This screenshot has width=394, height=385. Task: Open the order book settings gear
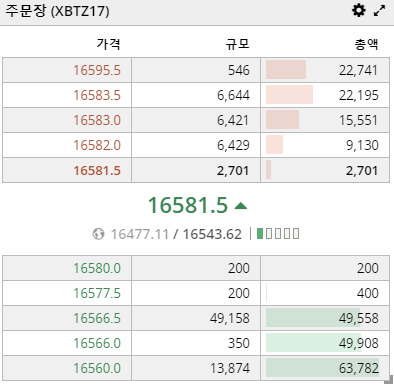(359, 11)
